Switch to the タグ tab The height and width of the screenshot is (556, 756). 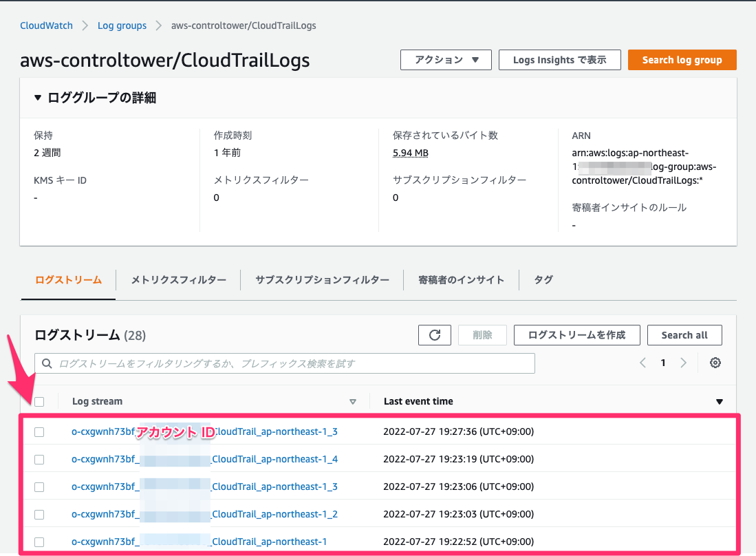click(x=543, y=279)
